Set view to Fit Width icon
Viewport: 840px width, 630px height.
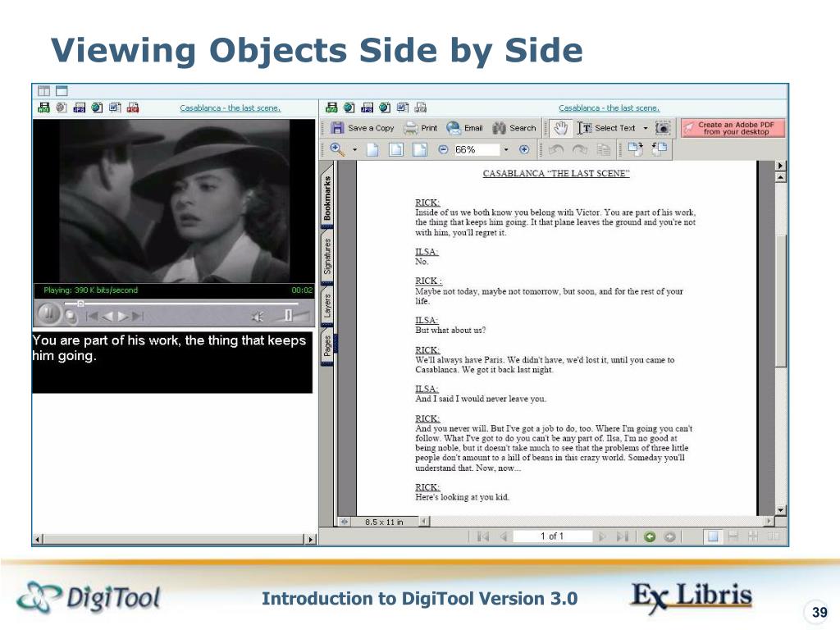click(x=419, y=149)
